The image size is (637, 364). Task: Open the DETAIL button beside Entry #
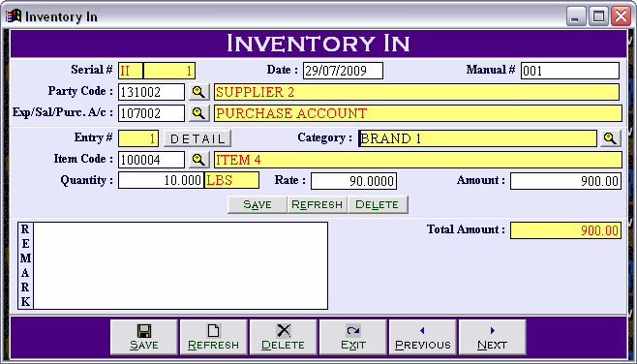click(x=197, y=138)
